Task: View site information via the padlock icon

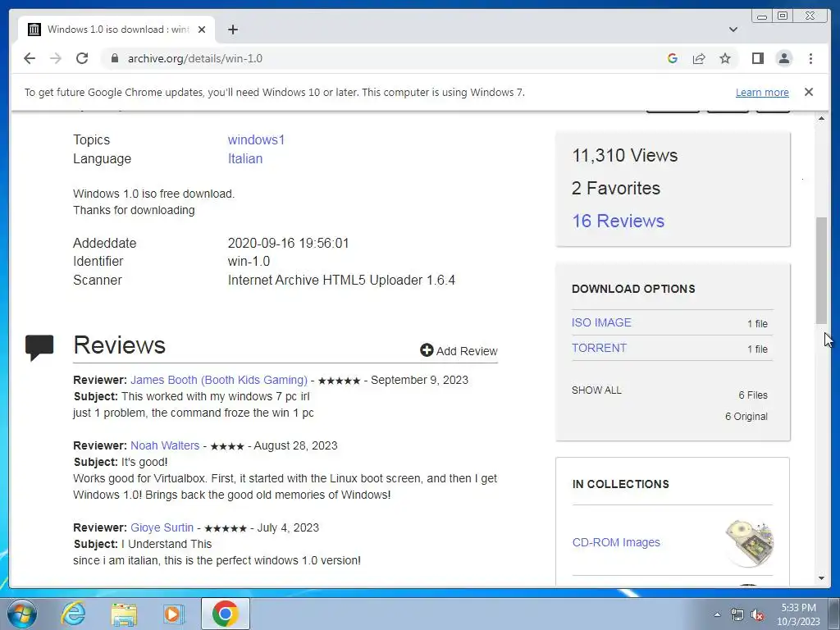Action: point(114,58)
